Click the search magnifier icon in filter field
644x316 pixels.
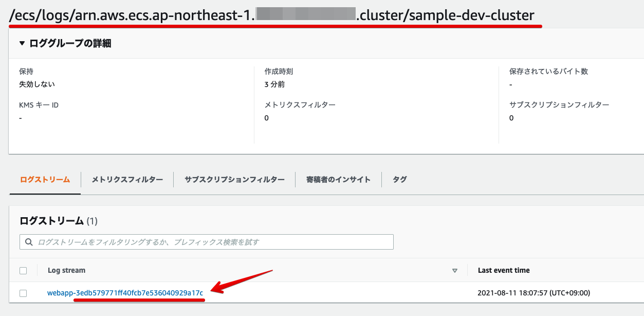28,241
